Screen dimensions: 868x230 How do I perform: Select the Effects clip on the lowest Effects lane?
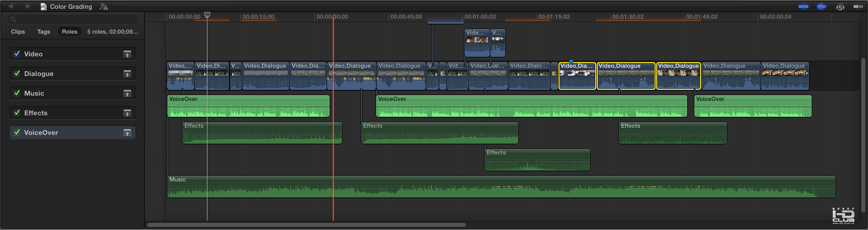[537, 160]
